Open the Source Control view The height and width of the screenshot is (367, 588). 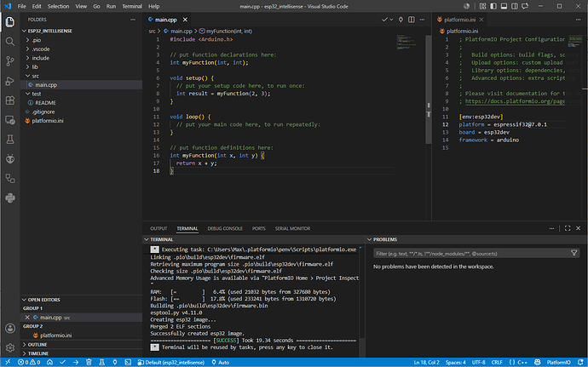tap(10, 61)
